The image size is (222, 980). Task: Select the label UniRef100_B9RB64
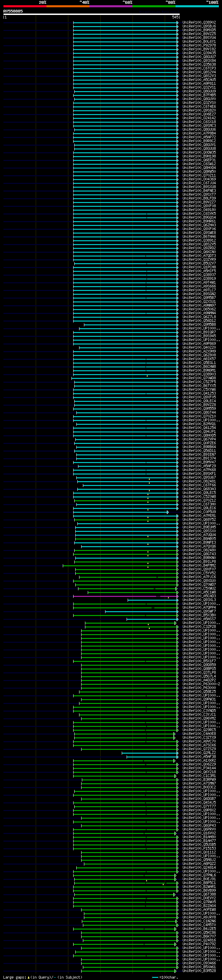(199, 447)
